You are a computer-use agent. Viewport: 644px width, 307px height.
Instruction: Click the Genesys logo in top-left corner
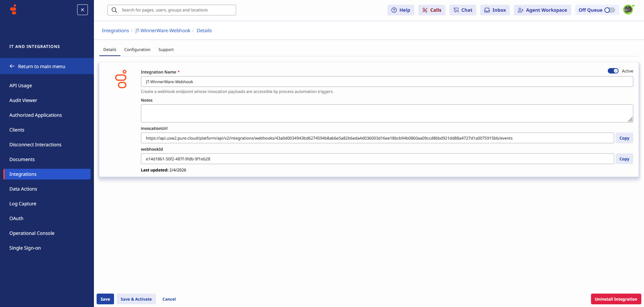tap(13, 9)
